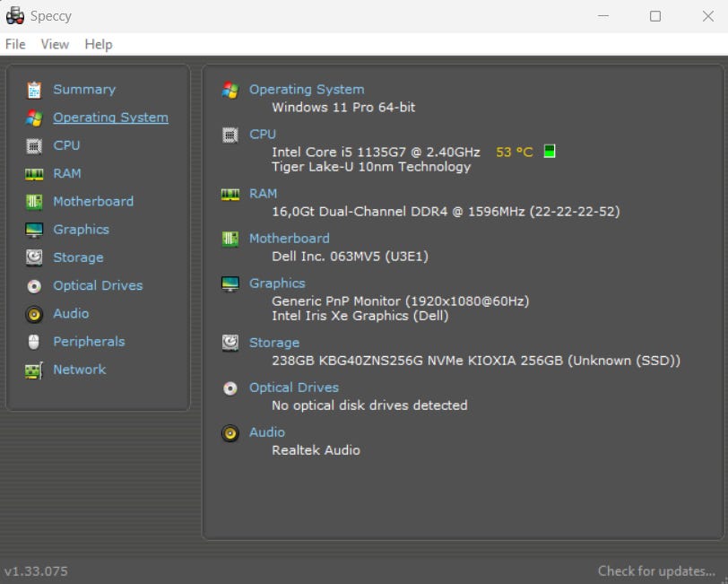Image resolution: width=728 pixels, height=584 pixels.
Task: Click the RAM heading link in summary
Action: (x=264, y=194)
